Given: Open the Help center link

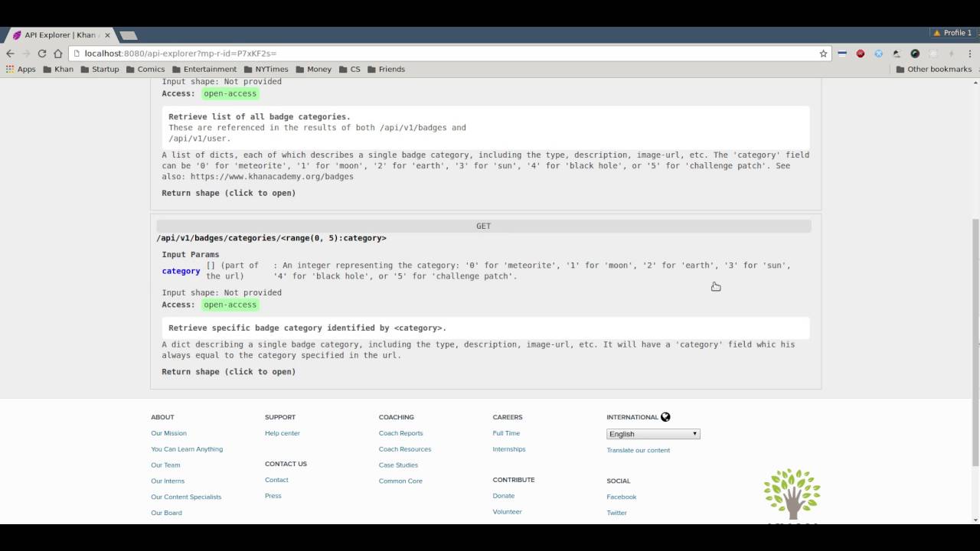Looking at the screenshot, I should tap(283, 433).
